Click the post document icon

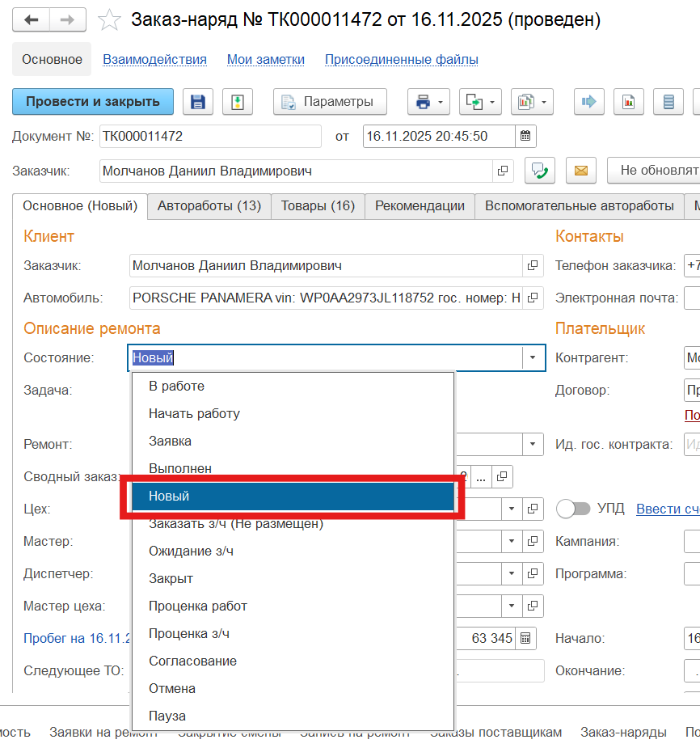(x=238, y=102)
